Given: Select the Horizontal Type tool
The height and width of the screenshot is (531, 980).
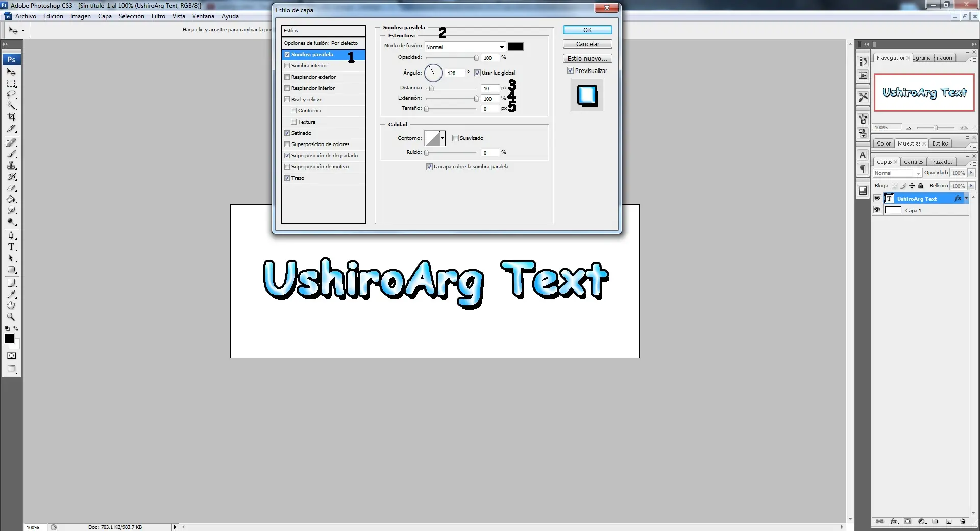Looking at the screenshot, I should coord(11,247).
